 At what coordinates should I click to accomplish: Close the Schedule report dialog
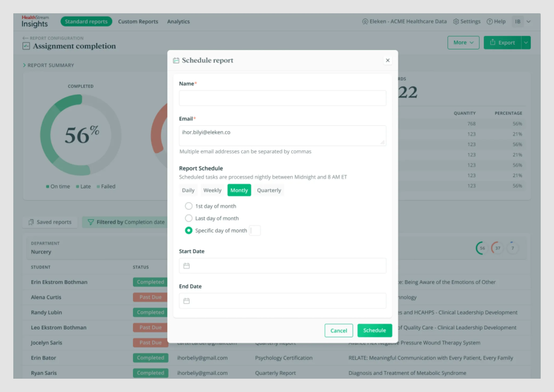[x=387, y=60]
